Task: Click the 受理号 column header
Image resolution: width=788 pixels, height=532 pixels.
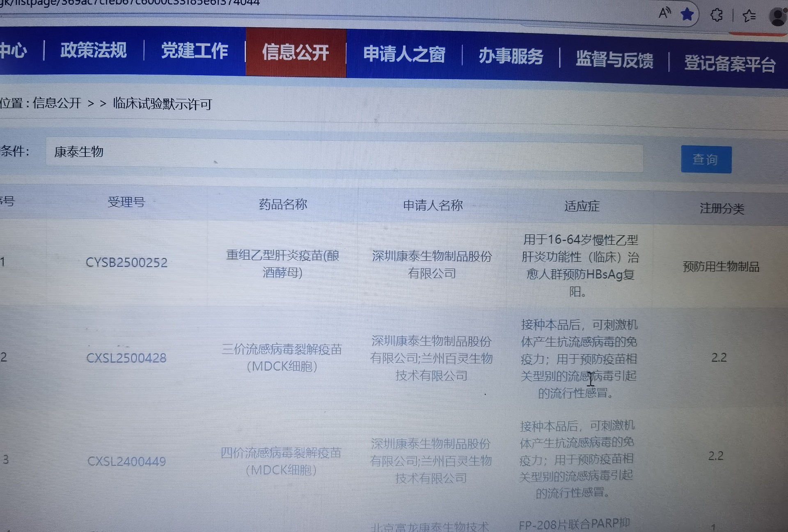Action: [x=126, y=202]
